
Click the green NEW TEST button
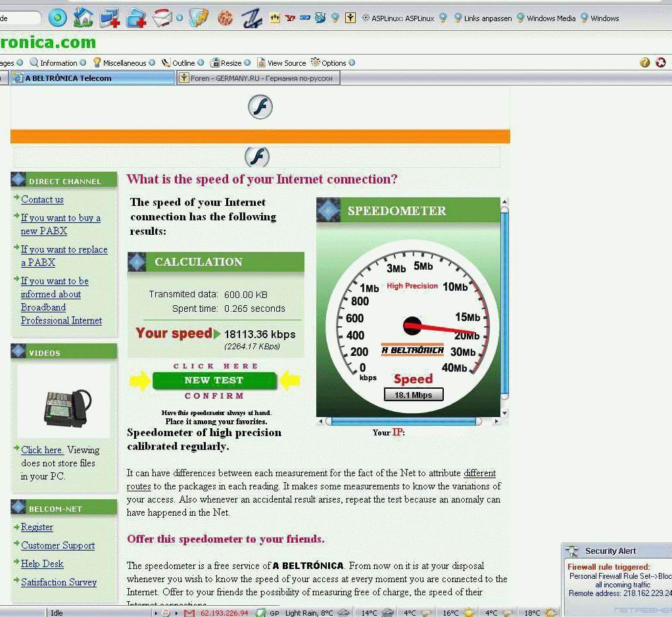pyautogui.click(x=214, y=380)
